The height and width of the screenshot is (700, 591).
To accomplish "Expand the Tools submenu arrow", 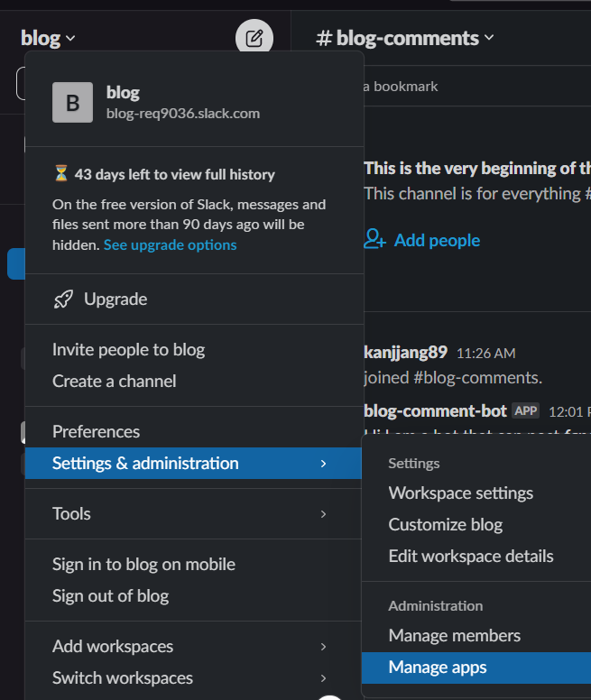I will point(324,514).
